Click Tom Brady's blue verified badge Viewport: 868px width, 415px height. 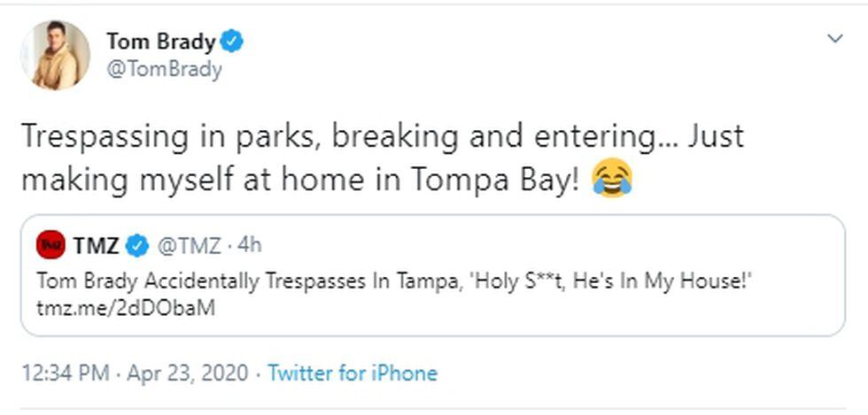point(233,40)
